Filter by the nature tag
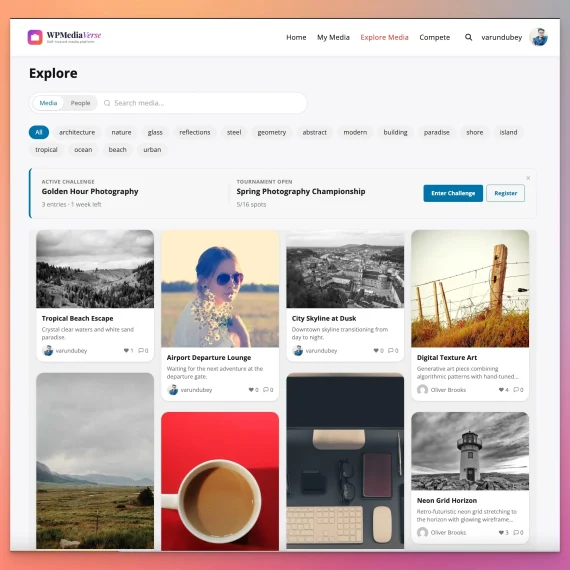The height and width of the screenshot is (570, 570). (121, 132)
